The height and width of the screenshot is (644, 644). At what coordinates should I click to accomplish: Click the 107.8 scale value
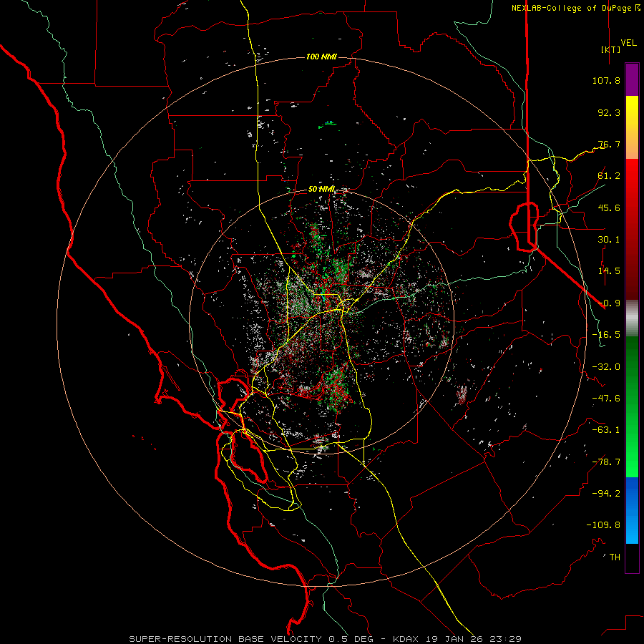606,80
